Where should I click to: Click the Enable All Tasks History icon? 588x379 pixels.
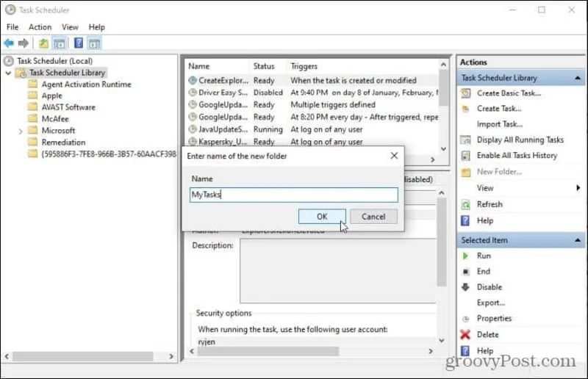465,156
